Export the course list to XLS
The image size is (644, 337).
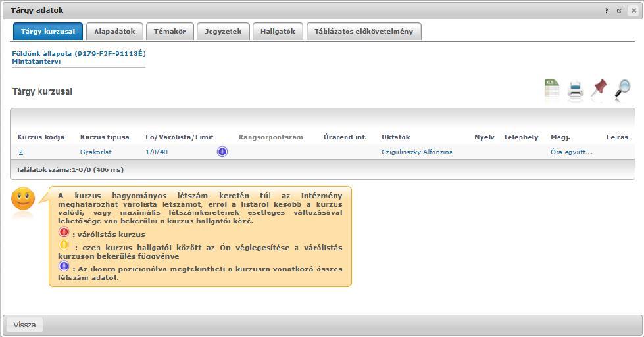click(552, 89)
